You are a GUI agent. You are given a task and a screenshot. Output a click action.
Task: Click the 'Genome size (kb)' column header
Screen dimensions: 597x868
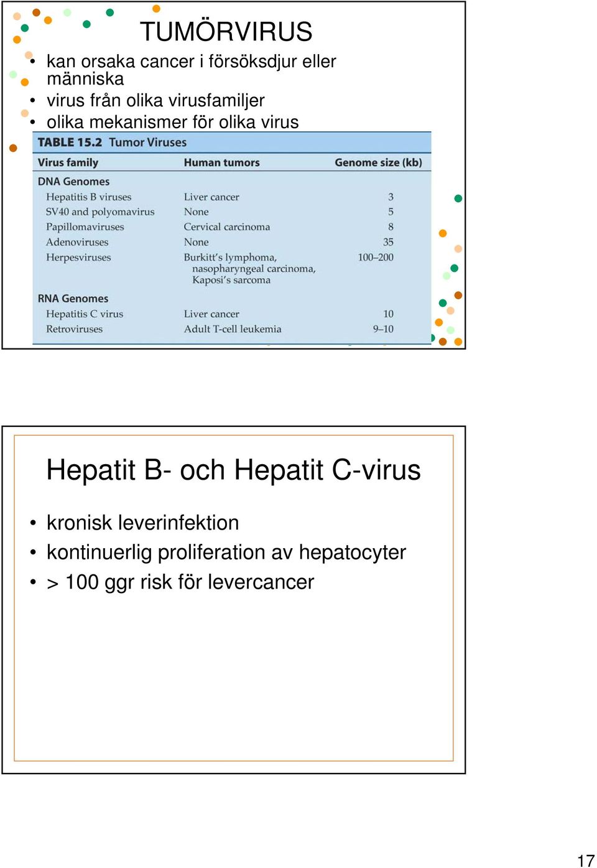[378, 162]
